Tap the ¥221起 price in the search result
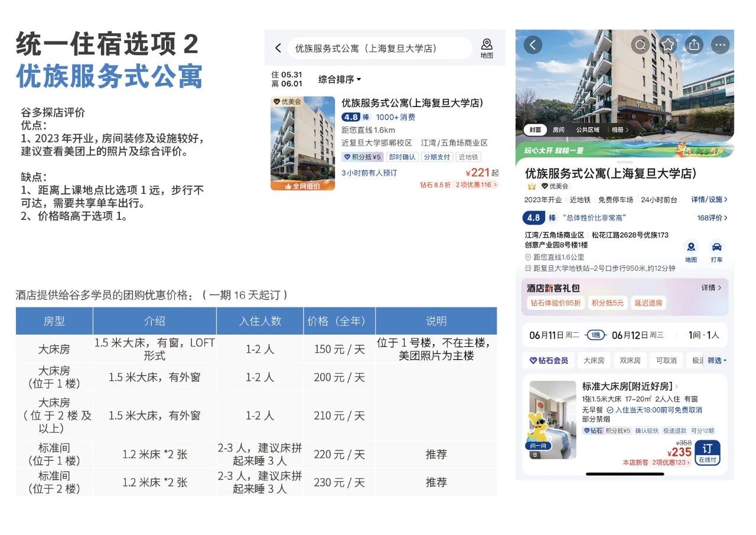The width and height of the screenshot is (756, 535). point(482,173)
